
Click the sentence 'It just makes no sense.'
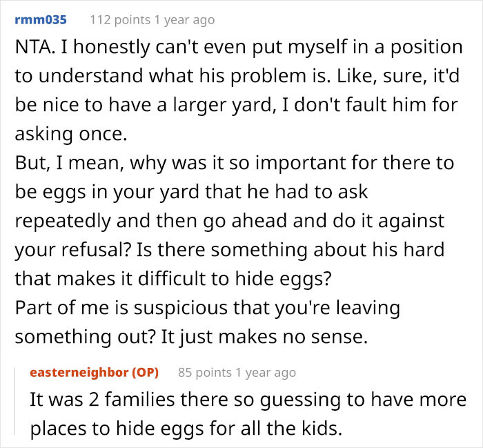(x=264, y=337)
